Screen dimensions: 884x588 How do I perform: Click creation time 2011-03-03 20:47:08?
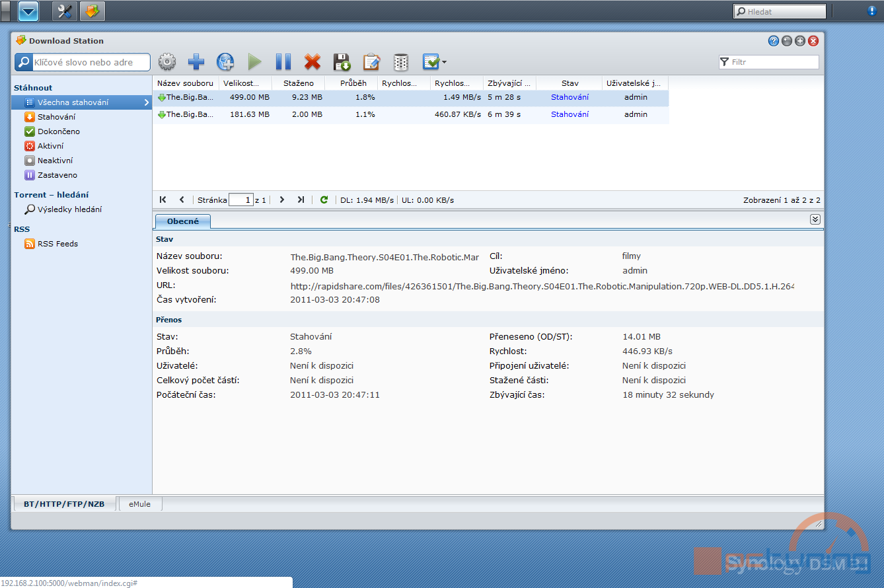(336, 300)
